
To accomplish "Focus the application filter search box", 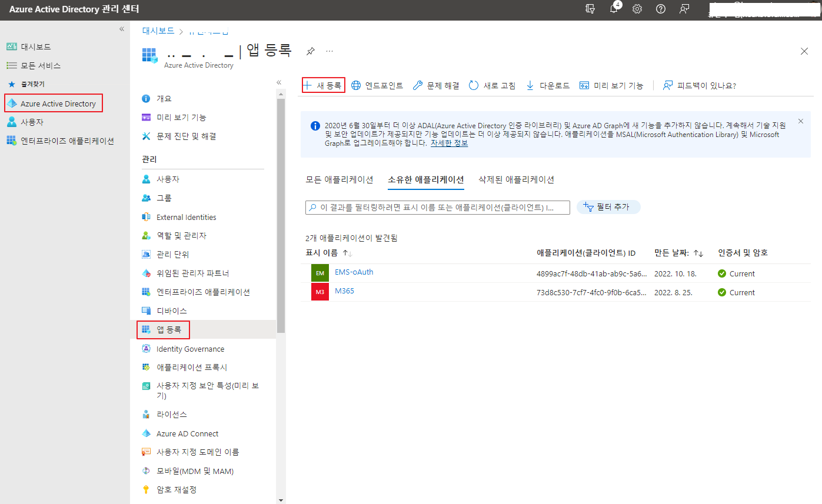I will pyautogui.click(x=438, y=207).
